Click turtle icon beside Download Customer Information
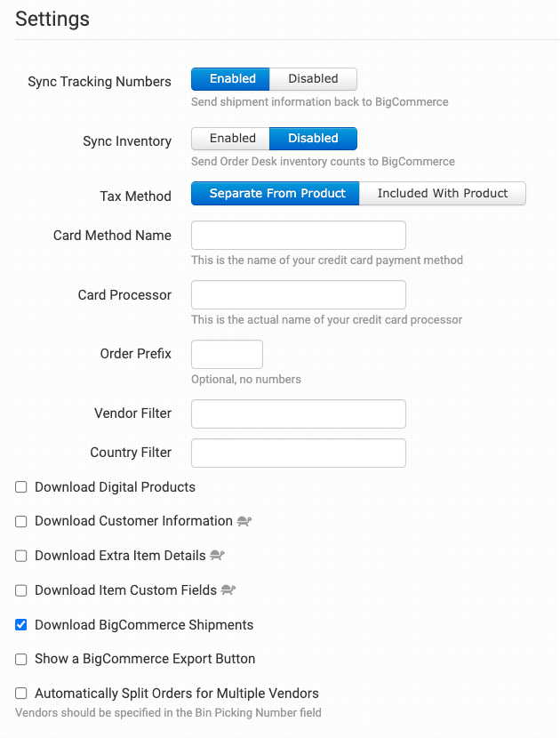The image size is (560, 738). pos(244,521)
